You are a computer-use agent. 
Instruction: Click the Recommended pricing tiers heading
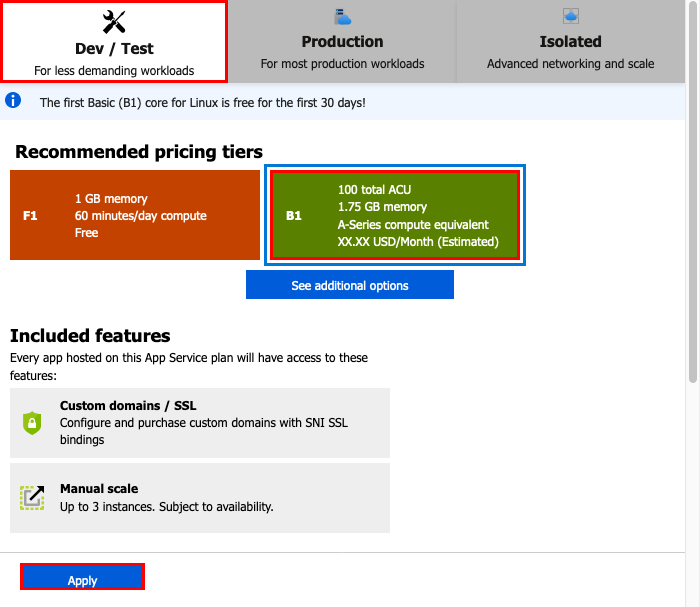[139, 152]
